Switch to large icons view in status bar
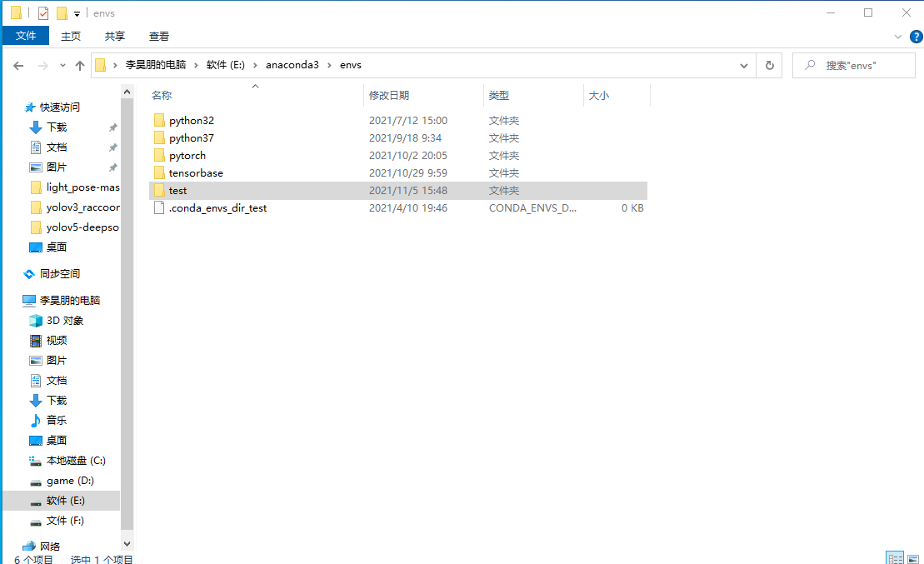The width and height of the screenshot is (924, 564). click(913, 558)
